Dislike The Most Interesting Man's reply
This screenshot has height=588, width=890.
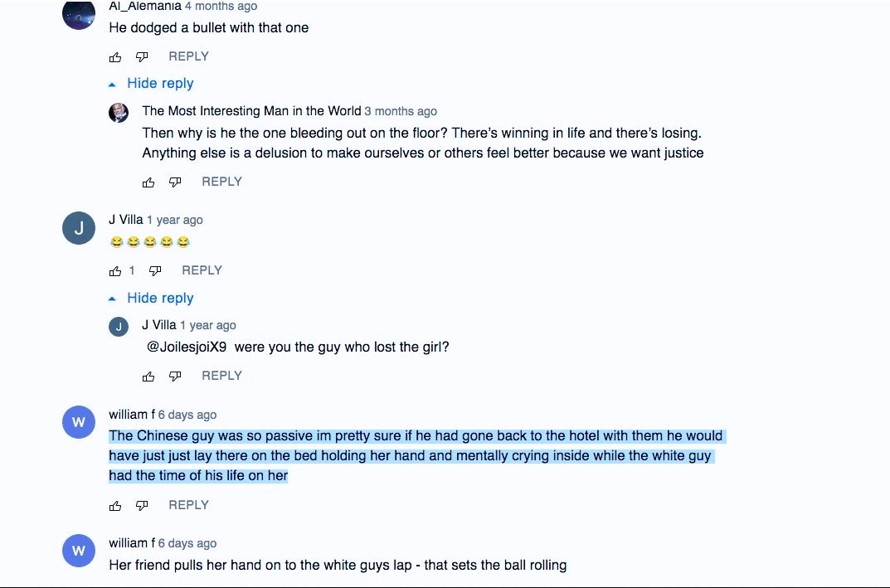[175, 182]
